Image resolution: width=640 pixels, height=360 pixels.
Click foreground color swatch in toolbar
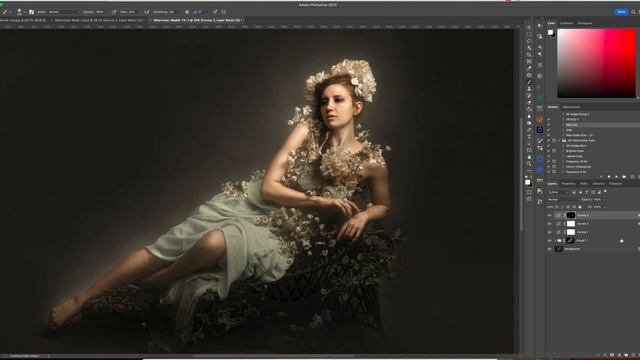tap(527, 182)
